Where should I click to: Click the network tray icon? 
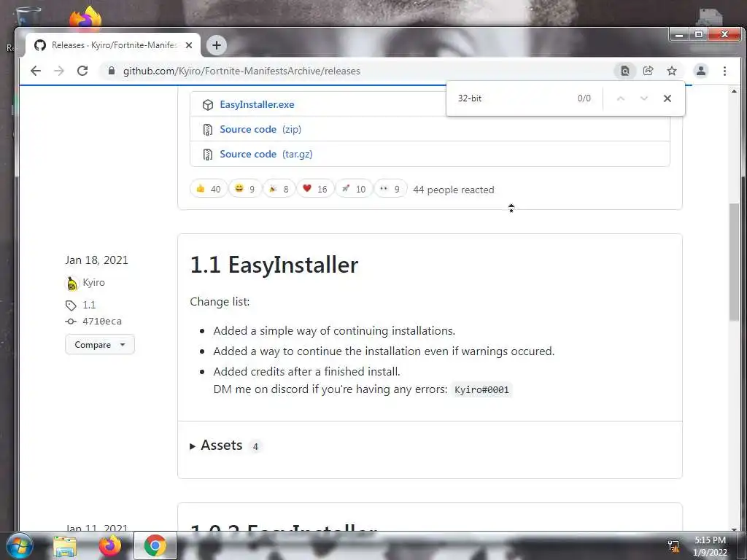(673, 545)
